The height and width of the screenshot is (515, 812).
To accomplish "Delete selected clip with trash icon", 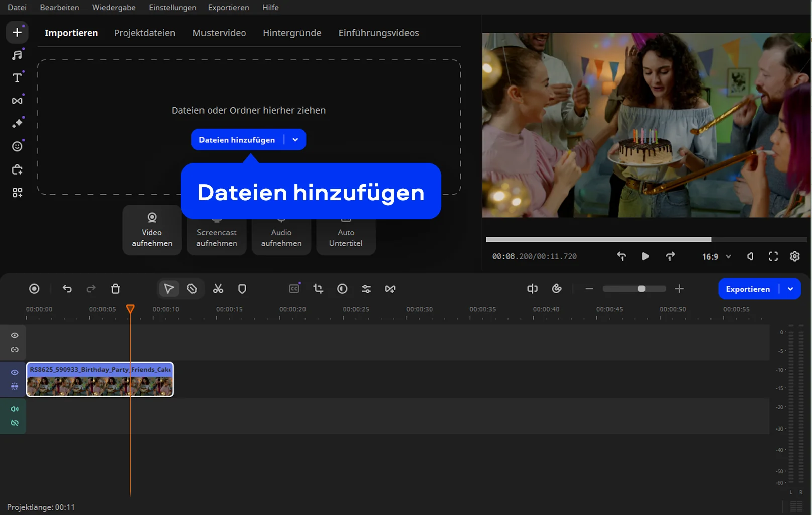I will click(115, 289).
